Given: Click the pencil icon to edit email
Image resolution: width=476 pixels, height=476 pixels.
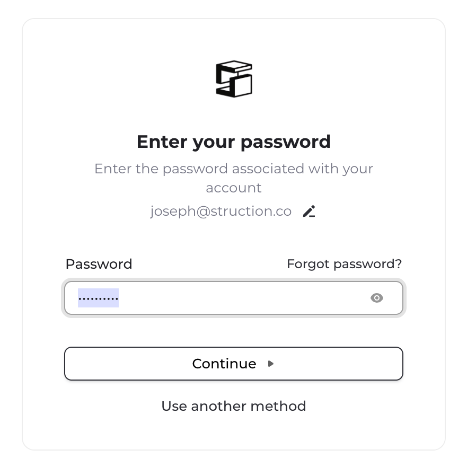Looking at the screenshot, I should (309, 211).
